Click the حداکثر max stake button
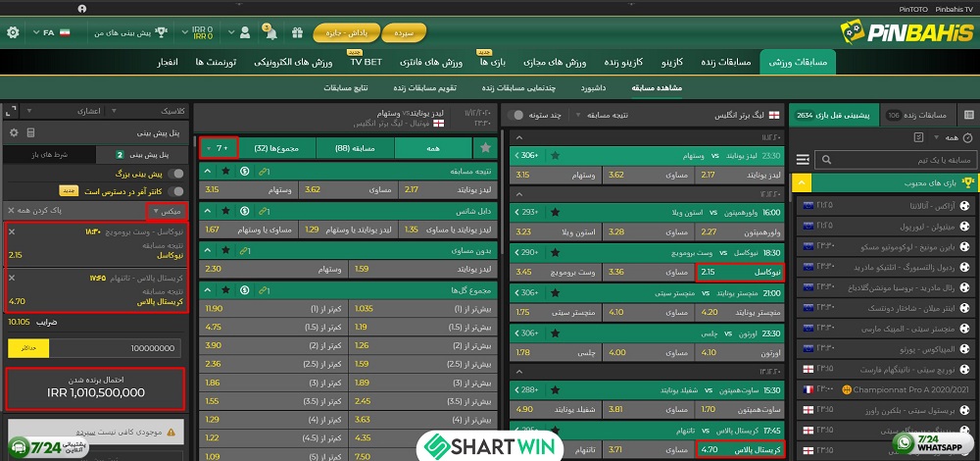Screen dimensions: 980x461 tap(28, 348)
